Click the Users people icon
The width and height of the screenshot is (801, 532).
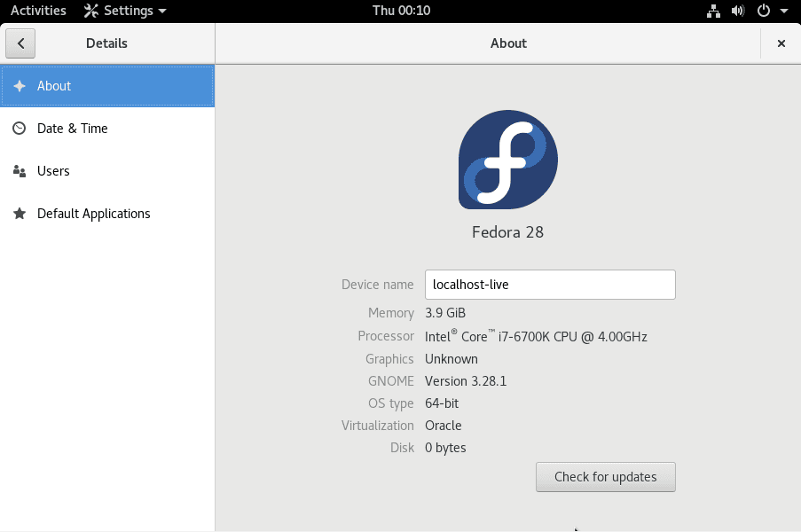[x=20, y=171]
